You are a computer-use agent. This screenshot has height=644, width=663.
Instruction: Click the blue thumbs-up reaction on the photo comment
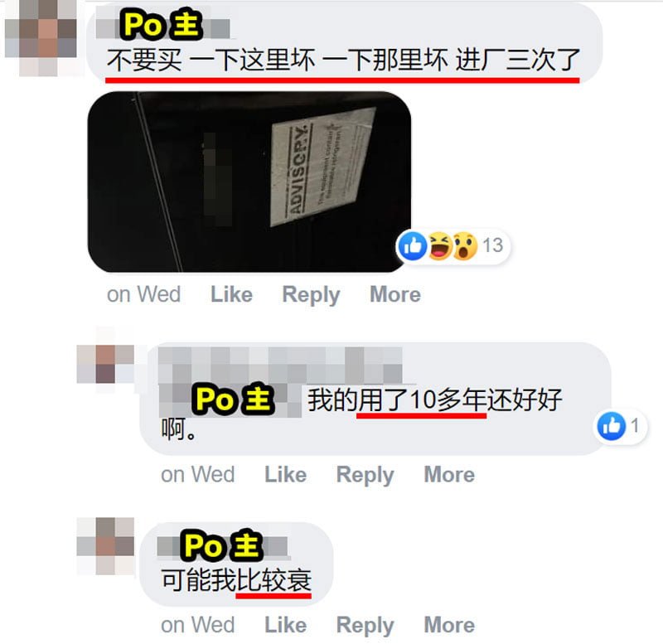412,245
